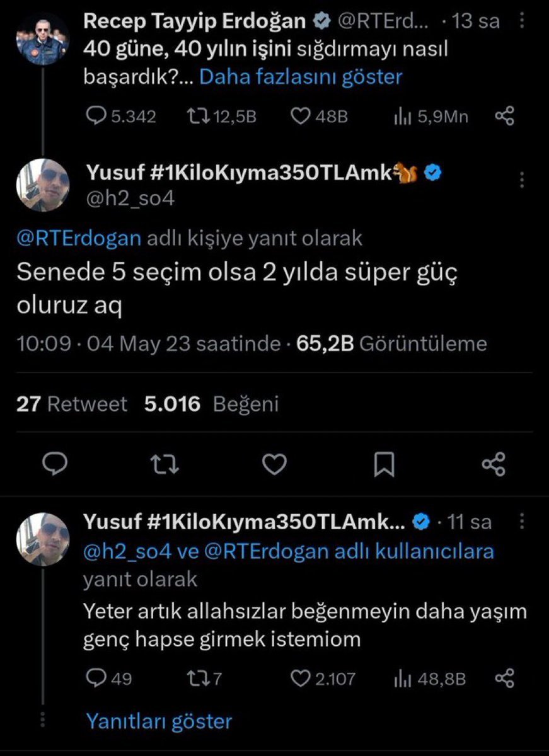Bookmark the main Yusuf tweet
This screenshot has height=756, width=549.
(x=384, y=465)
